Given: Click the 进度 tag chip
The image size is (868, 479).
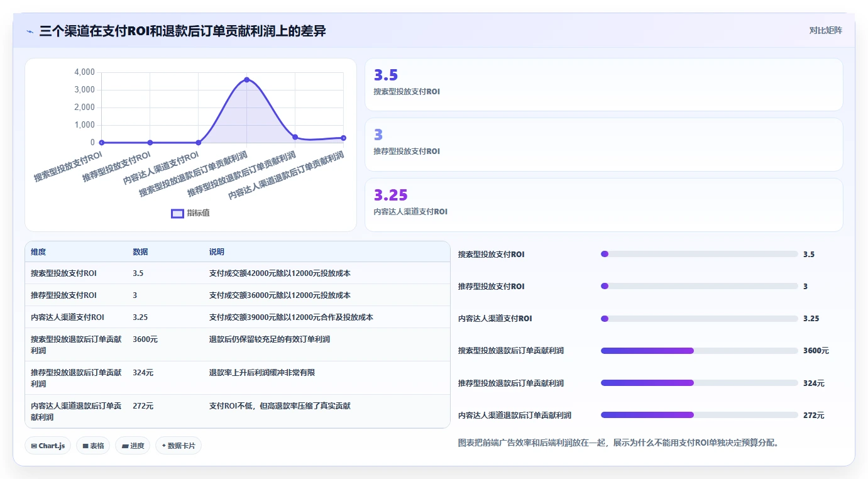Looking at the screenshot, I should [x=133, y=446].
